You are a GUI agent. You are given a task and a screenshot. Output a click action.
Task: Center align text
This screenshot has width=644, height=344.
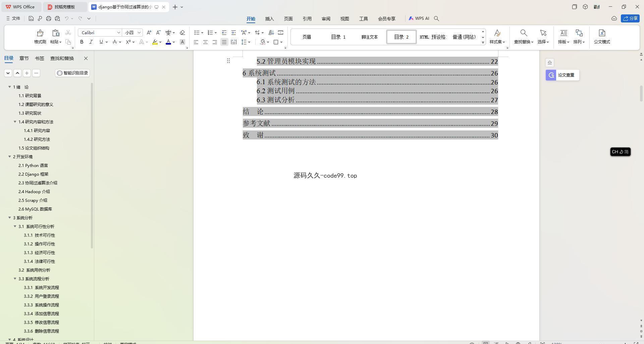click(x=205, y=42)
